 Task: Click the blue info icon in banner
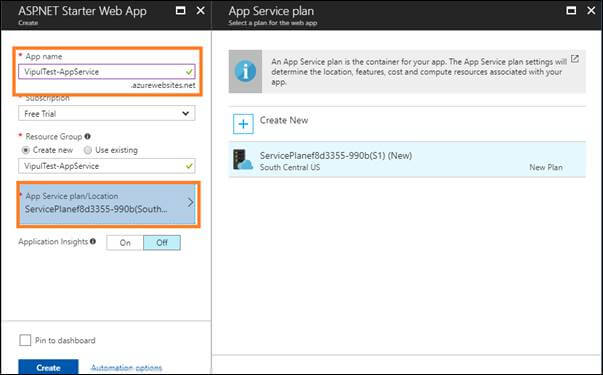click(x=245, y=72)
